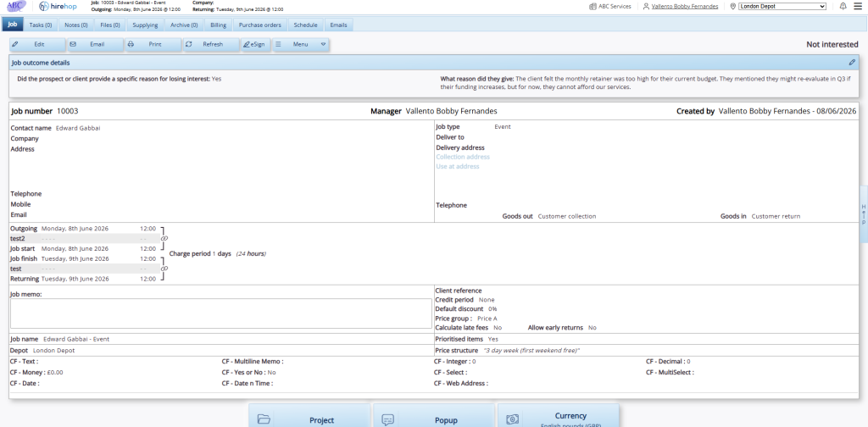This screenshot has width=868, height=427.
Task: Click the test2 row label
Action: [18, 238]
